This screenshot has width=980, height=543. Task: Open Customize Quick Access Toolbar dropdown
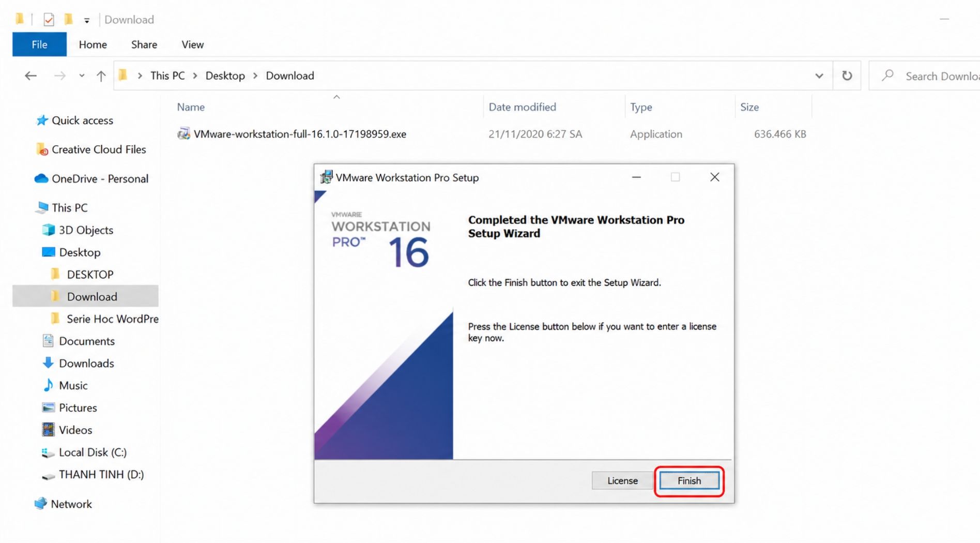pos(87,21)
